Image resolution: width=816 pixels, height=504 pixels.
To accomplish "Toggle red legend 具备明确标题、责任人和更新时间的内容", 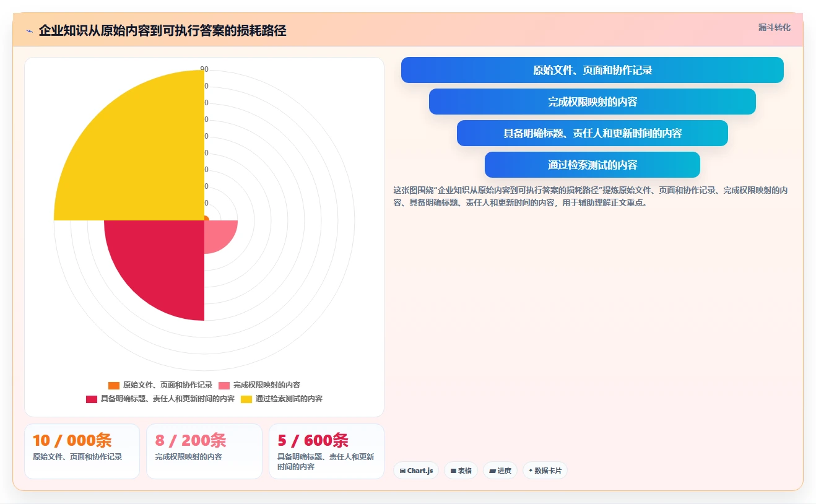I will tap(160, 399).
